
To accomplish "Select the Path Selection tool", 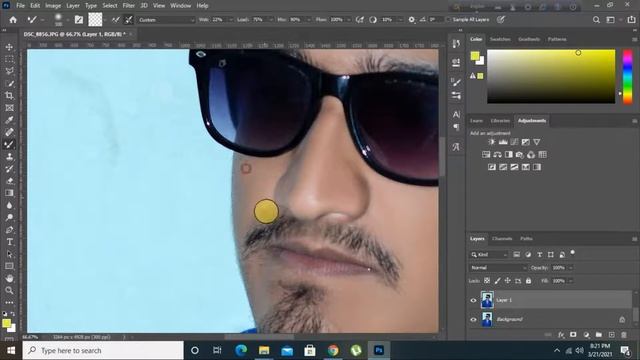I will pyautogui.click(x=9, y=254).
